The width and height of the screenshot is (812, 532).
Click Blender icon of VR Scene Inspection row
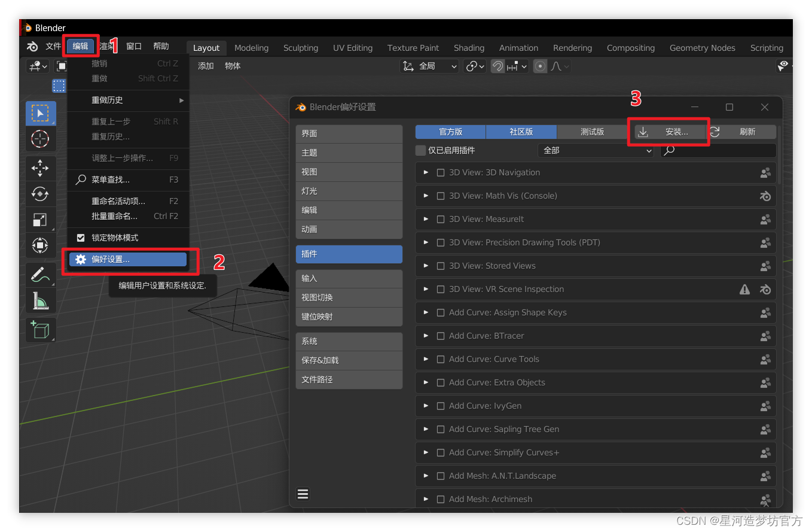point(765,289)
